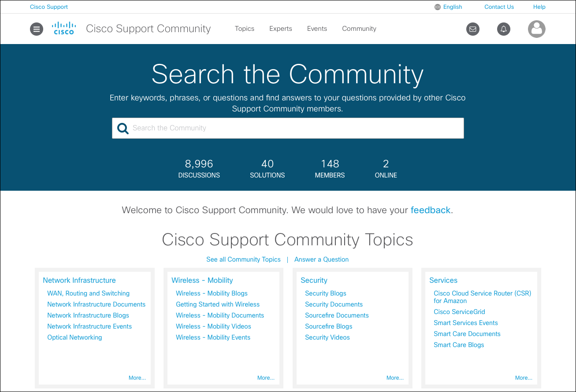Open the Contact Us link
The image size is (576, 392).
[499, 7]
